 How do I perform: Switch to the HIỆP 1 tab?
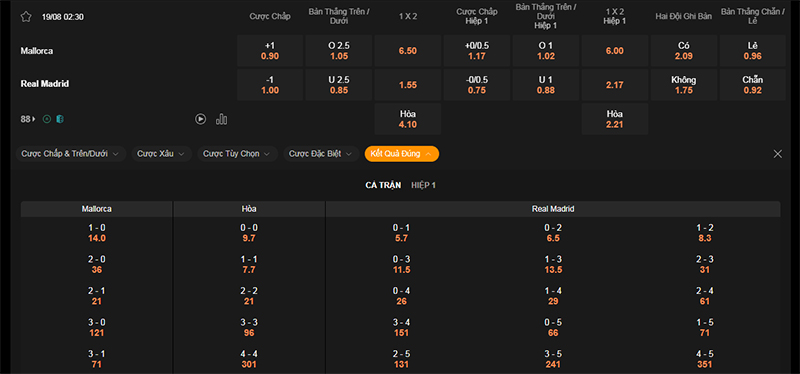point(423,185)
